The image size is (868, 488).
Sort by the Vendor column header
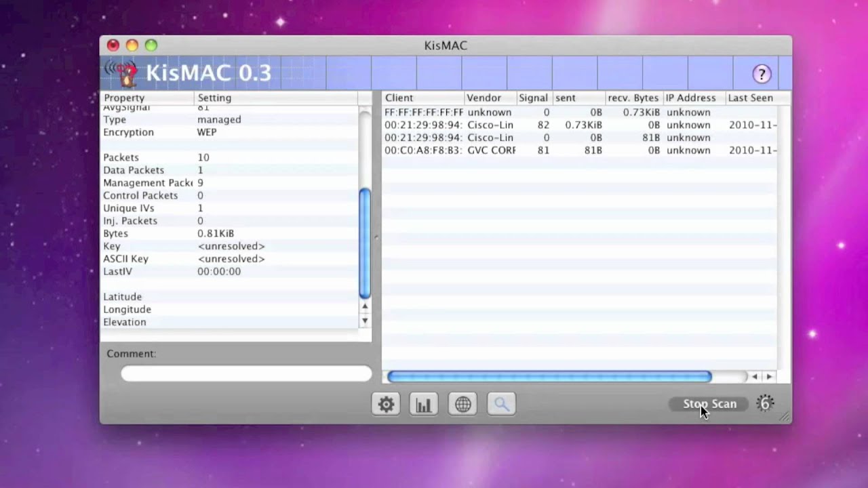click(490, 98)
